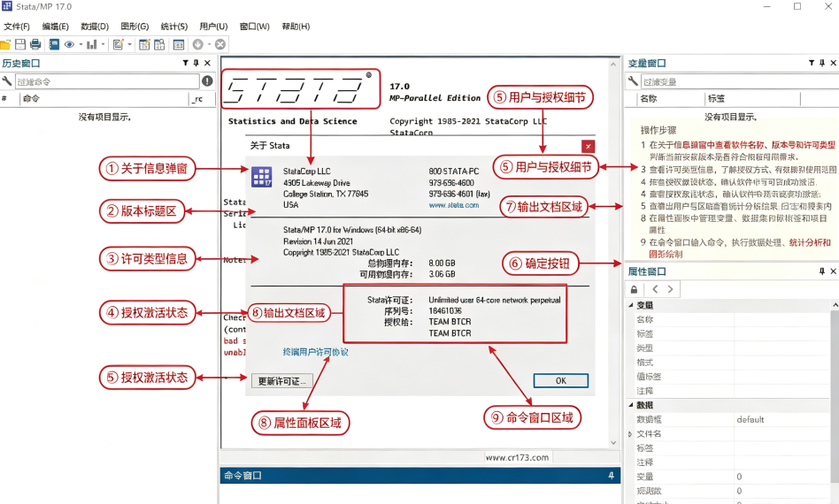Click the next arrow in the 属性窗口 toolbar
Screen dimensions: 839x504
click(x=670, y=289)
